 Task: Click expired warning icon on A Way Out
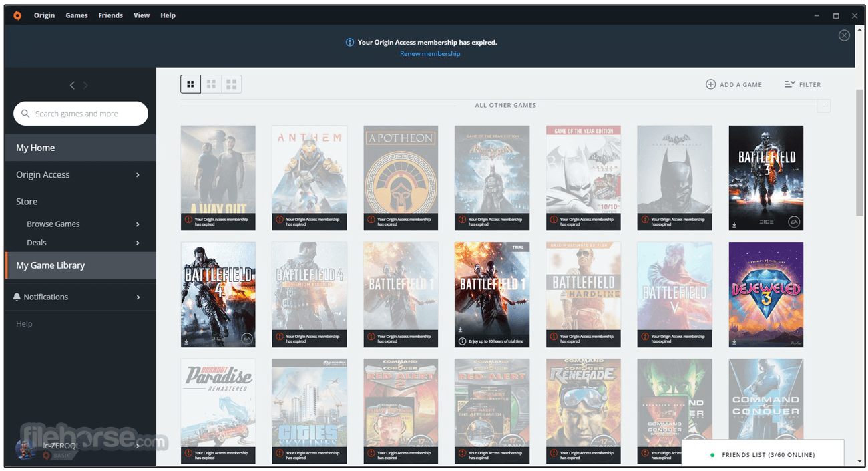[x=188, y=220]
